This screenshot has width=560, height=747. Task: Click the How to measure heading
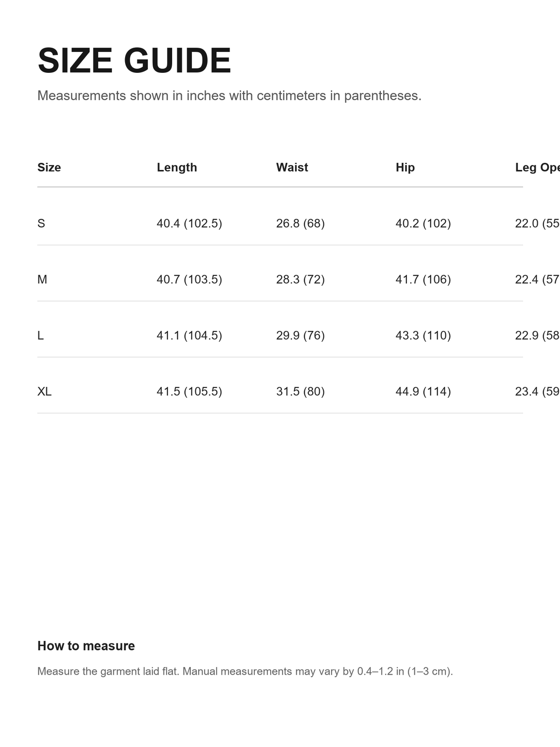coord(86,646)
